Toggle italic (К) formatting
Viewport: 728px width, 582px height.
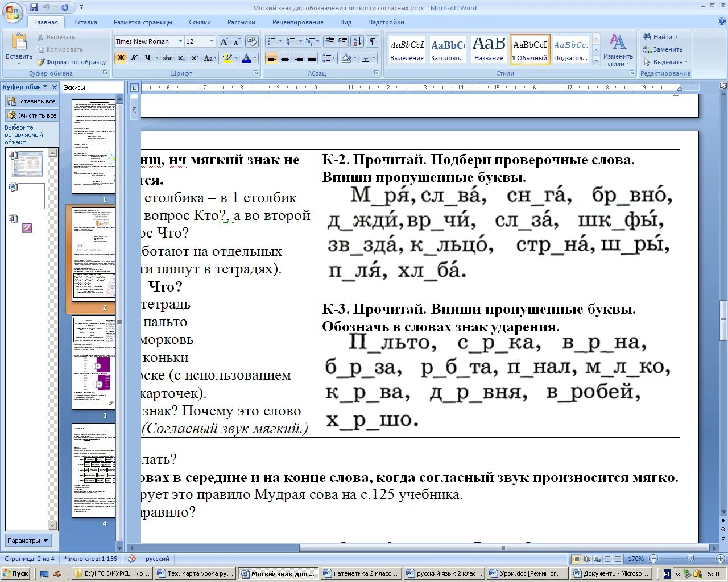[134, 58]
